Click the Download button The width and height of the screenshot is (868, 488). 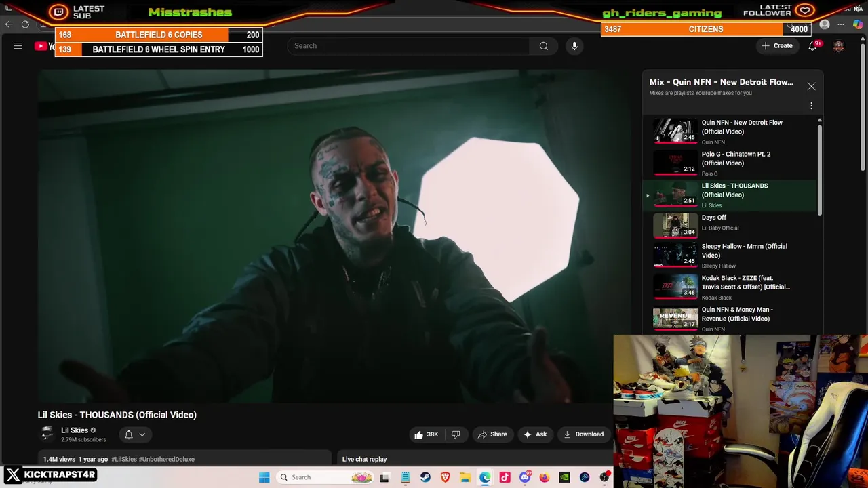(583, 434)
